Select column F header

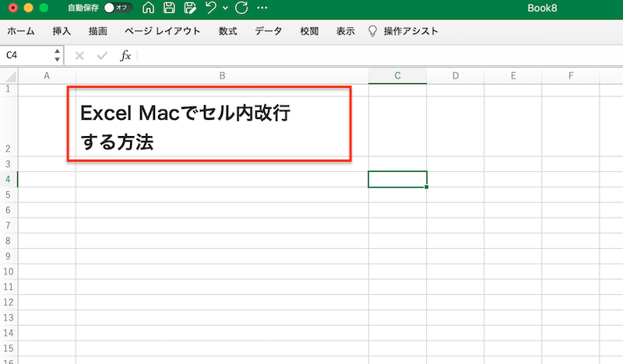571,75
